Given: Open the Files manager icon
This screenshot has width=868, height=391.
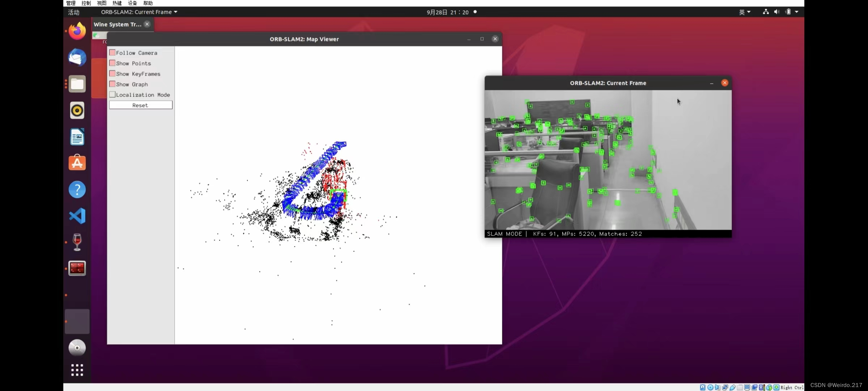Looking at the screenshot, I should 77,84.
